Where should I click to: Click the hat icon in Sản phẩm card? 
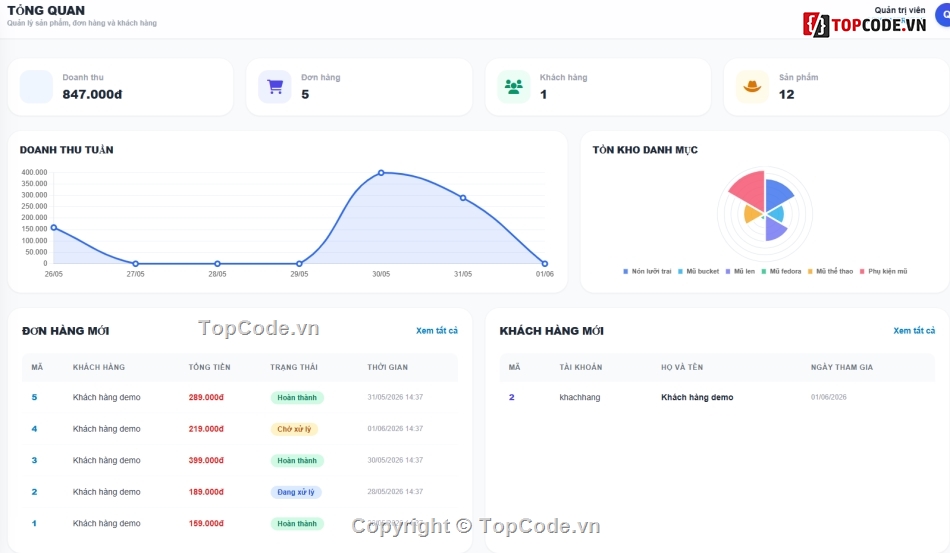click(752, 87)
